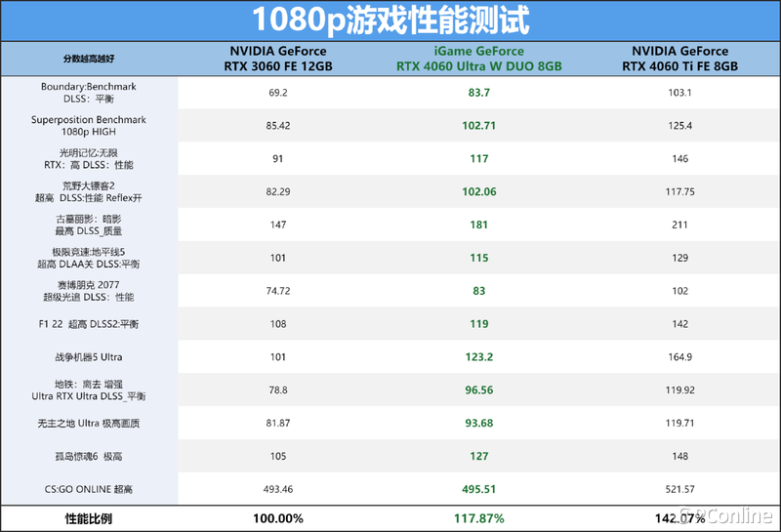Click the green value 127

[478, 456]
